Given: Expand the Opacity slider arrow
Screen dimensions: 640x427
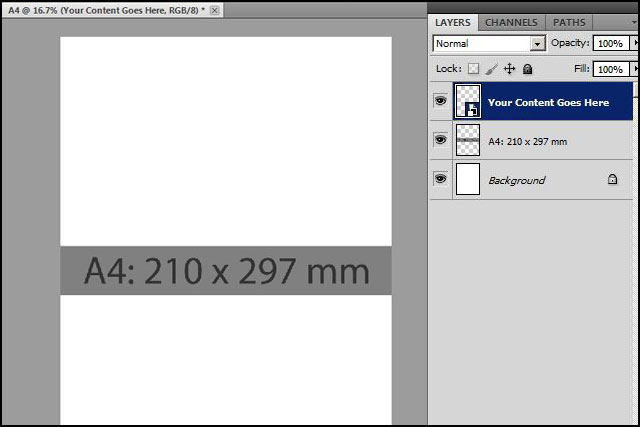Looking at the screenshot, I should pos(634,44).
